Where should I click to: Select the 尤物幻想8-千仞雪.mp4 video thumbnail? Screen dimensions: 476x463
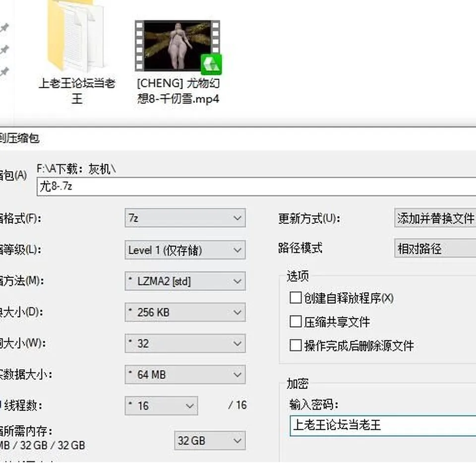tap(178, 46)
